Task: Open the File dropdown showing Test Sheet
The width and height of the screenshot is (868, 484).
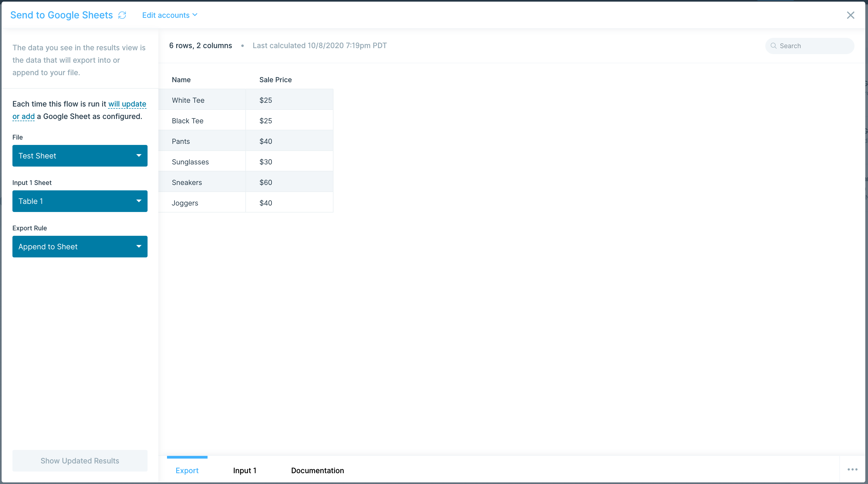Action: pos(80,156)
